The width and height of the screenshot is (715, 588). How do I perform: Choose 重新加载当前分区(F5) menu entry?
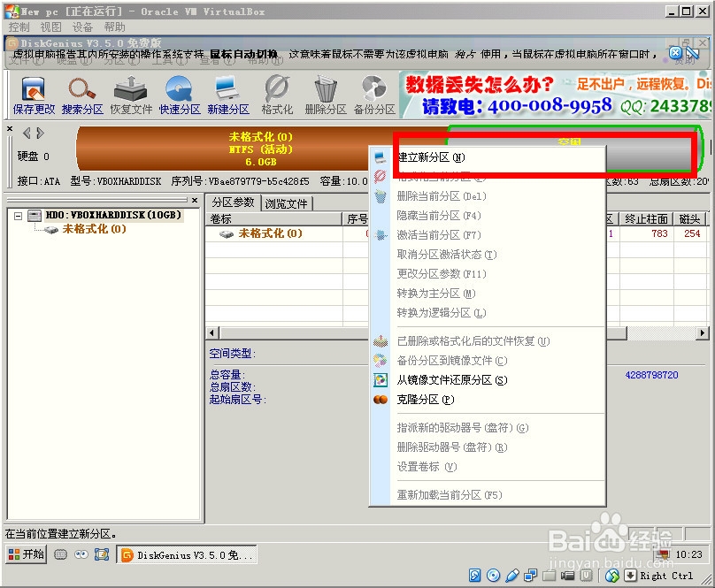pos(488,495)
